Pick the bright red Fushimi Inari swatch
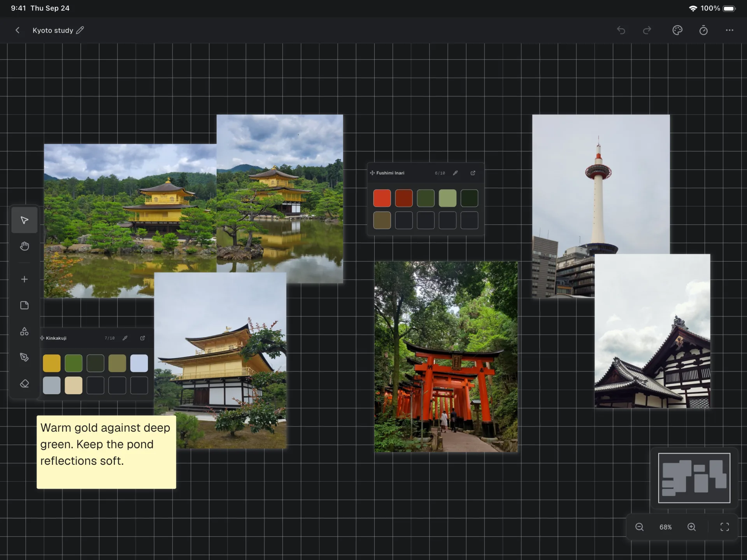This screenshot has height=560, width=747. click(x=382, y=198)
